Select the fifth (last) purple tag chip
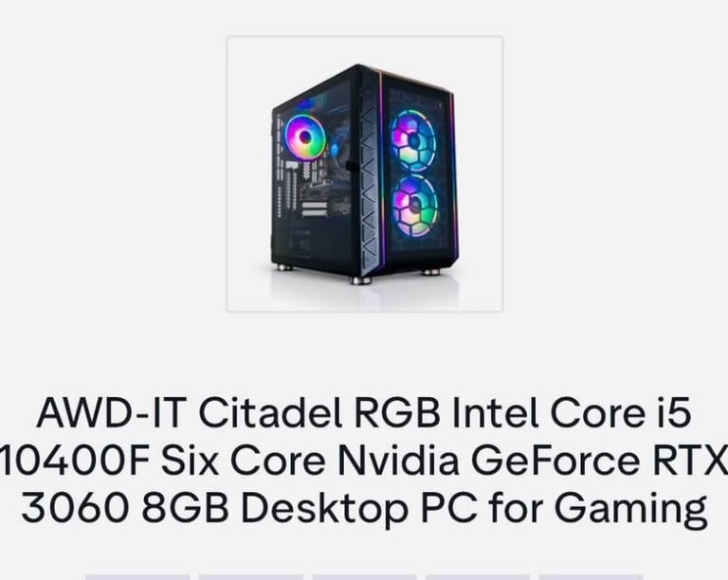This screenshot has width=728, height=580. click(591, 577)
